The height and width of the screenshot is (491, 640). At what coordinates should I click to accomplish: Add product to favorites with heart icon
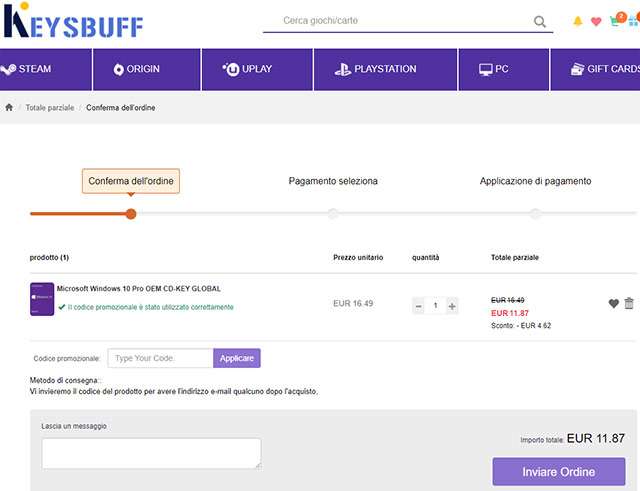tap(613, 304)
